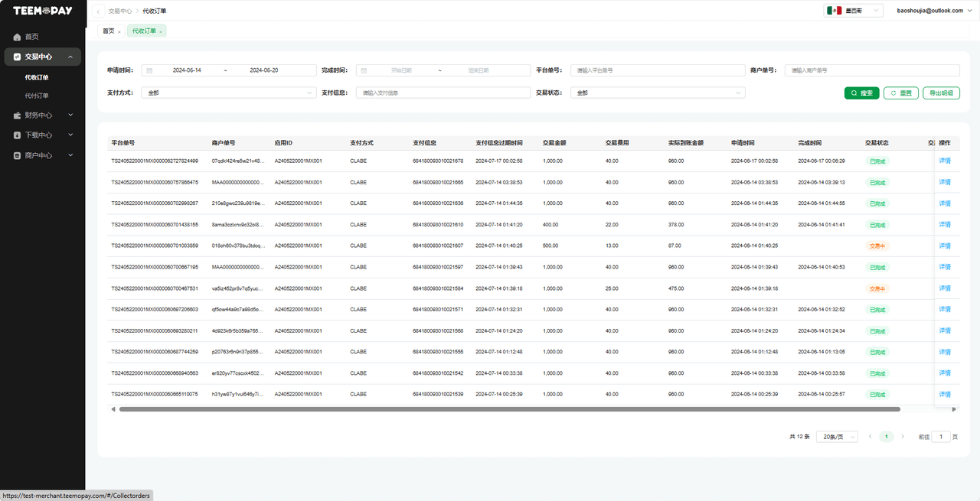The image size is (980, 501).
Task: Go to the previous page arrow
Action: tap(870, 437)
